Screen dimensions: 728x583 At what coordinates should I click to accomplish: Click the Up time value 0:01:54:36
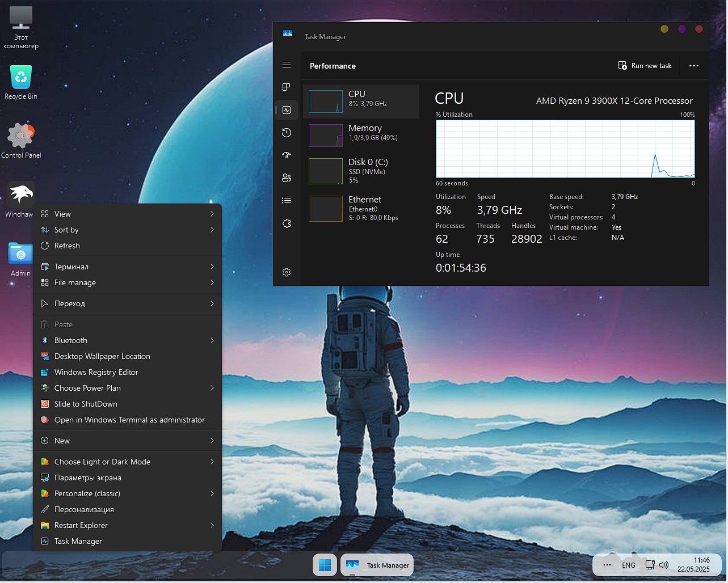tap(461, 268)
